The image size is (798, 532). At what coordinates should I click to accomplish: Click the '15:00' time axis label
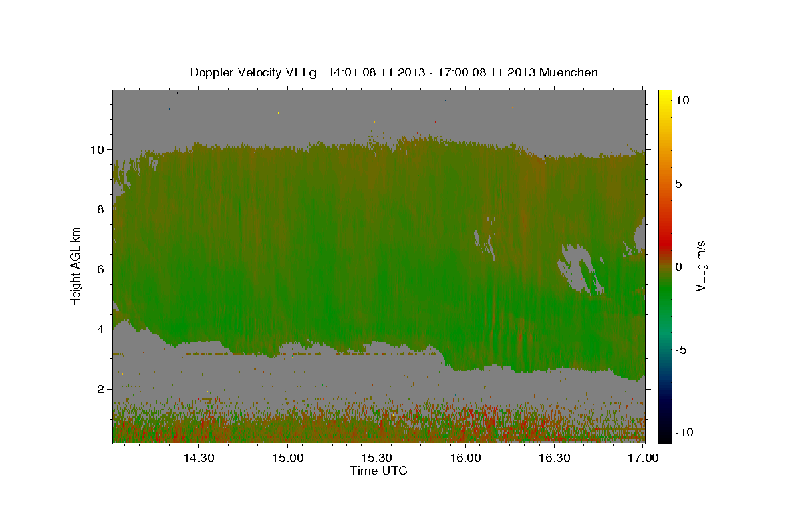[x=287, y=458]
